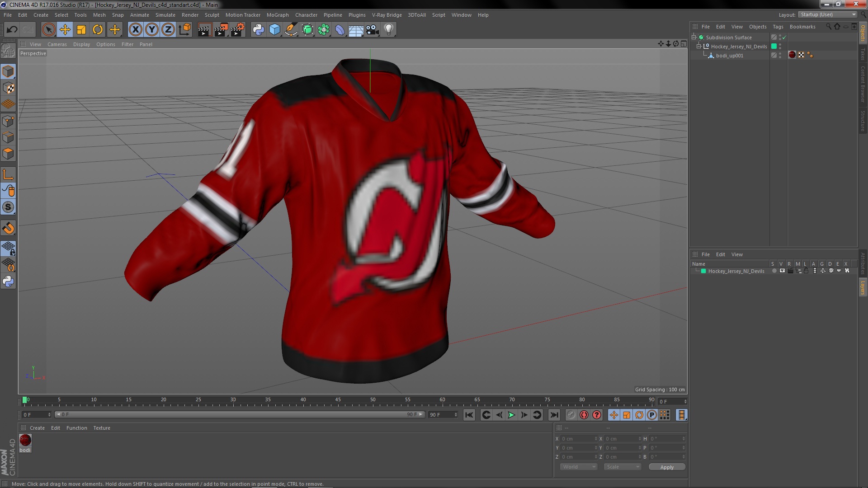Screen dimensions: 868x488
Task: Add a Light object
Action: tap(388, 30)
